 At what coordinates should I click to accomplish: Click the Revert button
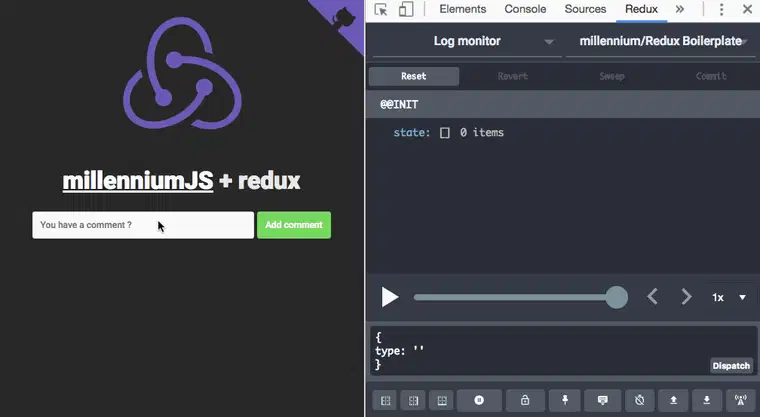[x=512, y=76]
